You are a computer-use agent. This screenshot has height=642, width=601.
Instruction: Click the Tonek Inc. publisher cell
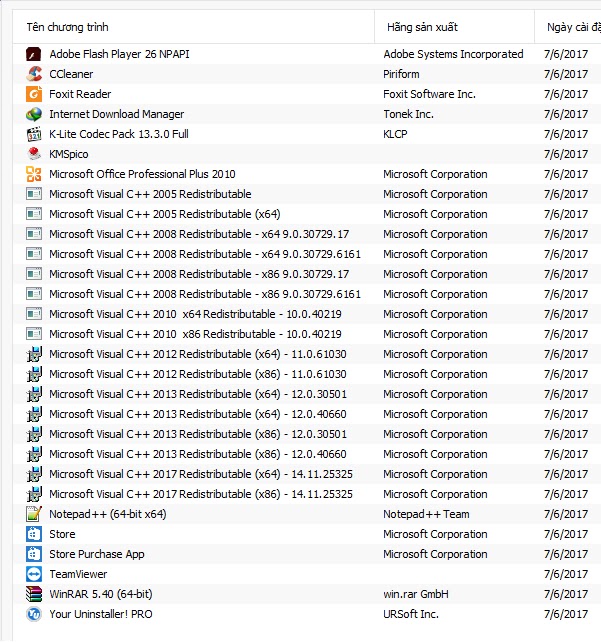(x=408, y=114)
